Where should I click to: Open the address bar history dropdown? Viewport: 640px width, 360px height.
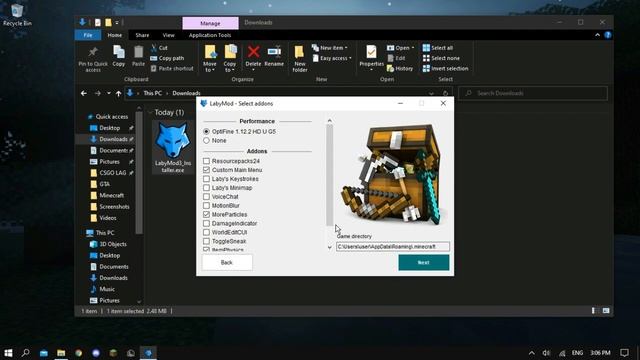431,93
